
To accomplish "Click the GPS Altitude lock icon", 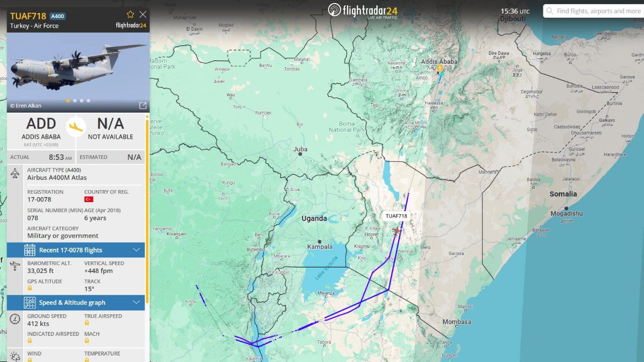I will (x=30, y=288).
